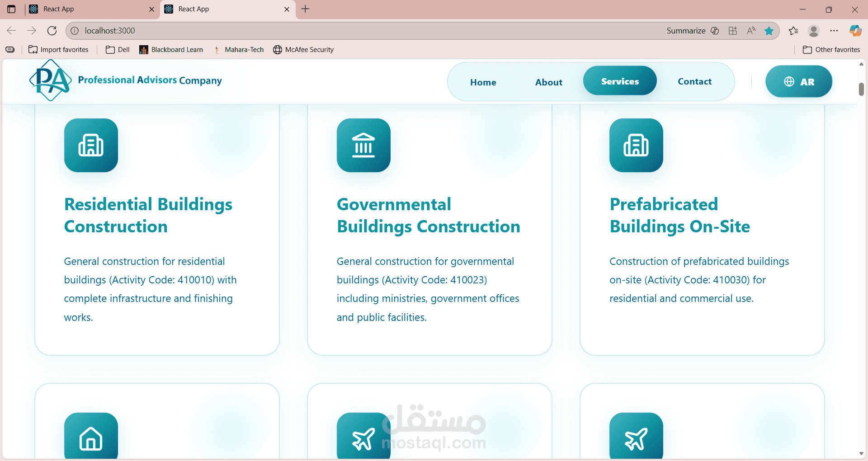Click the Governmental Buildings bank icon
This screenshot has height=461, width=868.
(363, 145)
